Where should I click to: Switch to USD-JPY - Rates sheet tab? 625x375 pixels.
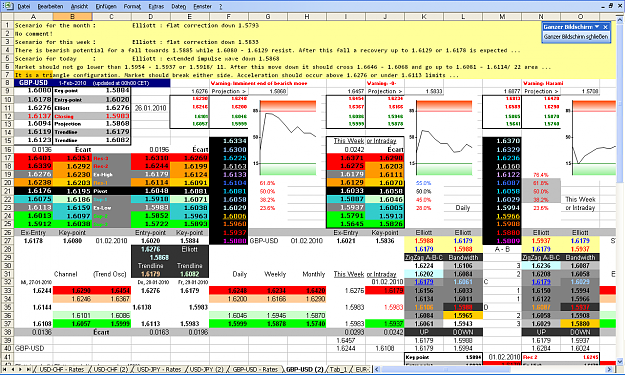coord(159,369)
